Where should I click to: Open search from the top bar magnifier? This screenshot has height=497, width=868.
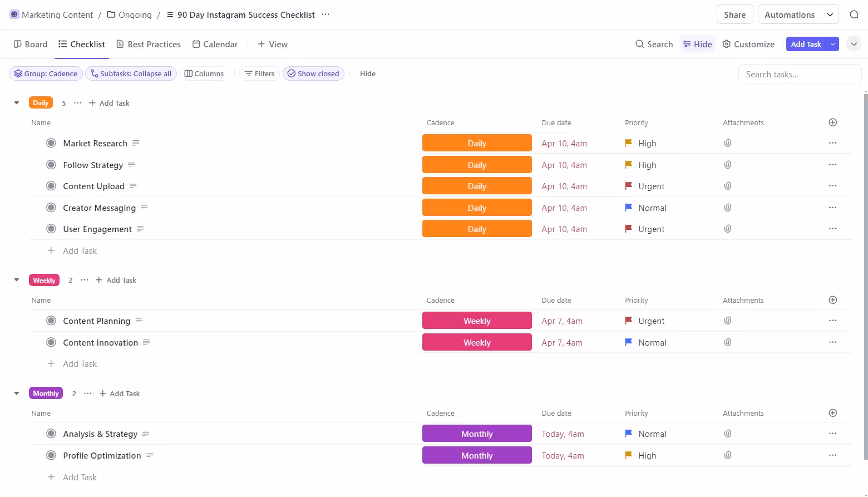pyautogui.click(x=854, y=14)
